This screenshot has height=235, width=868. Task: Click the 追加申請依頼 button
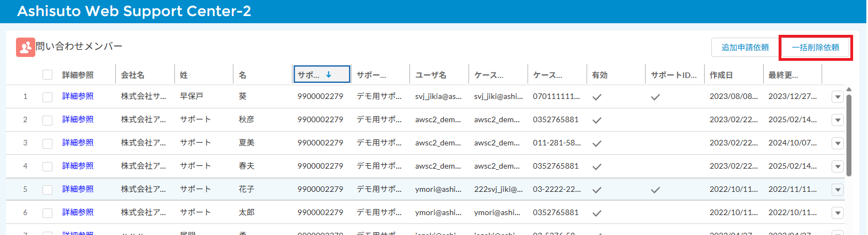pyautogui.click(x=744, y=48)
